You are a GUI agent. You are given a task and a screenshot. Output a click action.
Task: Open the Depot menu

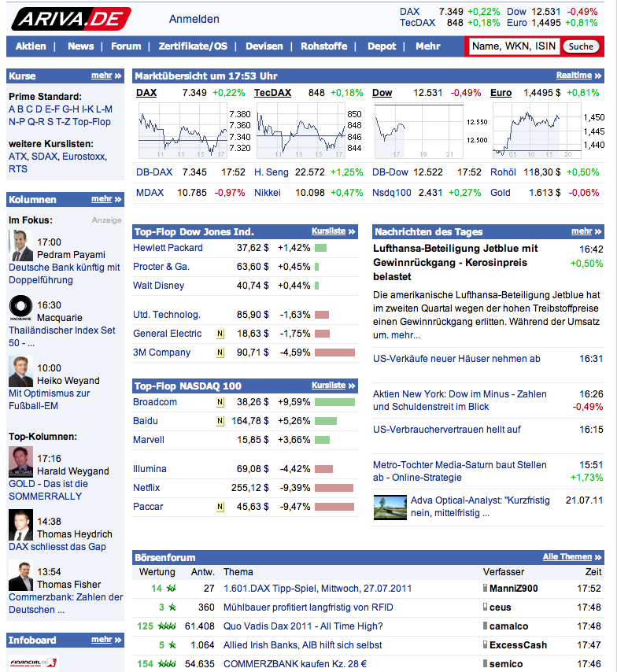click(x=382, y=46)
